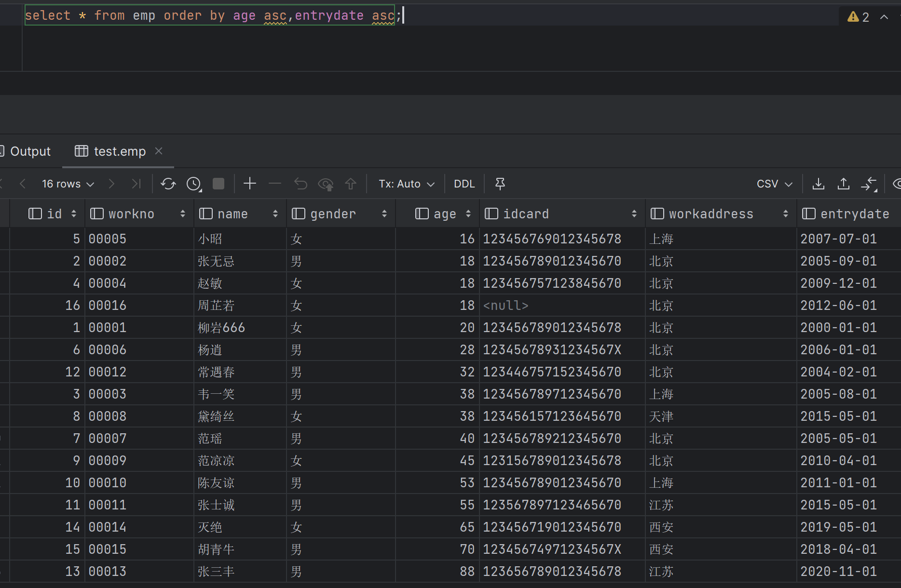Screen dimensions: 901x588
Task: Select entrydate cell 2019-05-01
Action: (849, 527)
